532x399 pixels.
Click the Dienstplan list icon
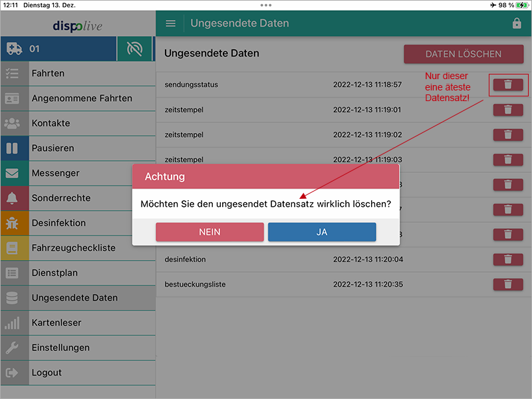(12, 273)
